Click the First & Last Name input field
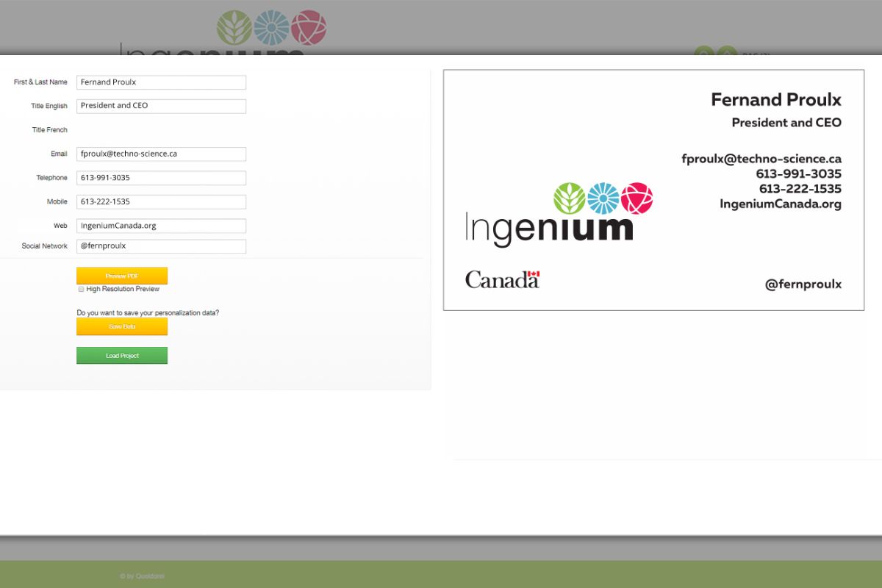The height and width of the screenshot is (588, 882). tap(161, 82)
